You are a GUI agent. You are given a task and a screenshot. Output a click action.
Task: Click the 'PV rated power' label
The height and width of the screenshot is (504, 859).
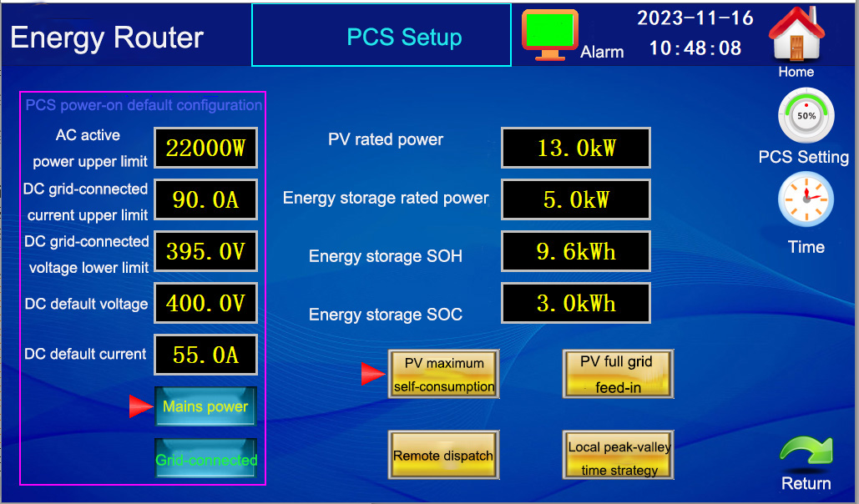386,139
